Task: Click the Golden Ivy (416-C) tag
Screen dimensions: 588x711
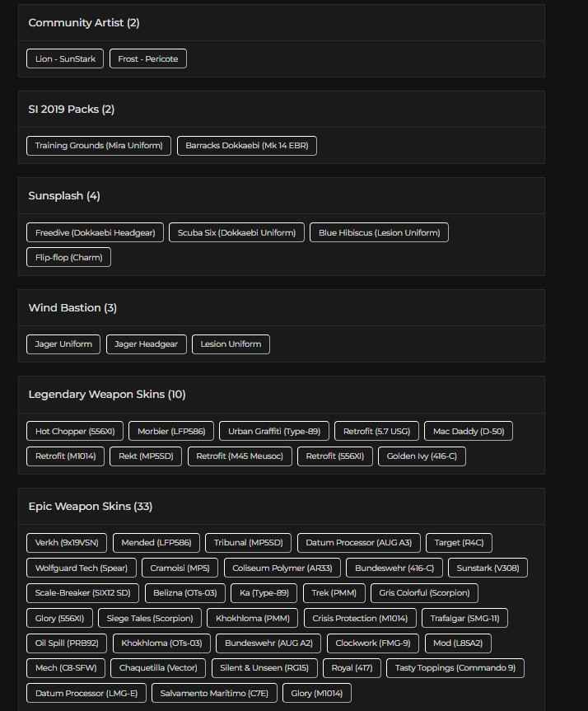Action: pos(422,456)
